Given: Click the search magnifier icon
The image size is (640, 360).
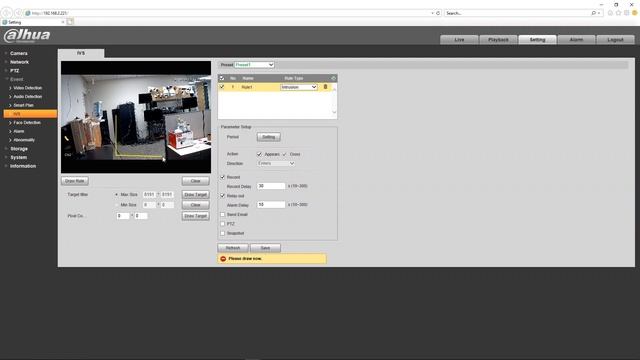Looking at the screenshot, I should point(593,13).
